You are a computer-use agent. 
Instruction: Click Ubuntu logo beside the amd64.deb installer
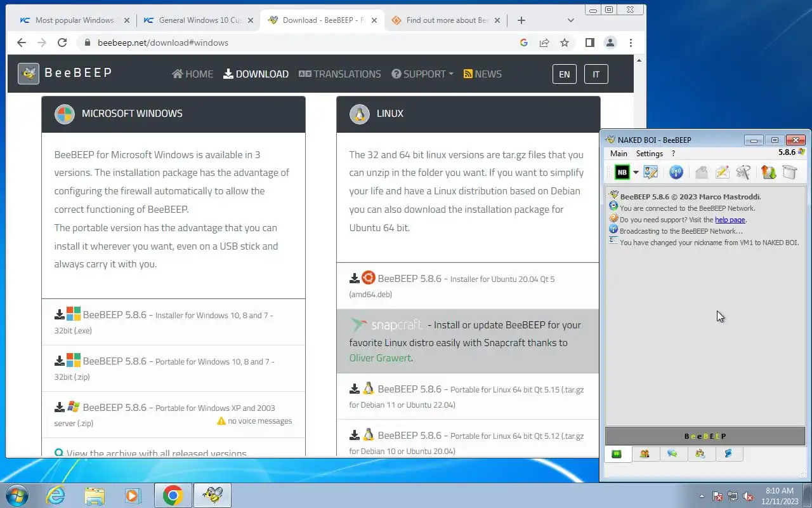pos(368,278)
